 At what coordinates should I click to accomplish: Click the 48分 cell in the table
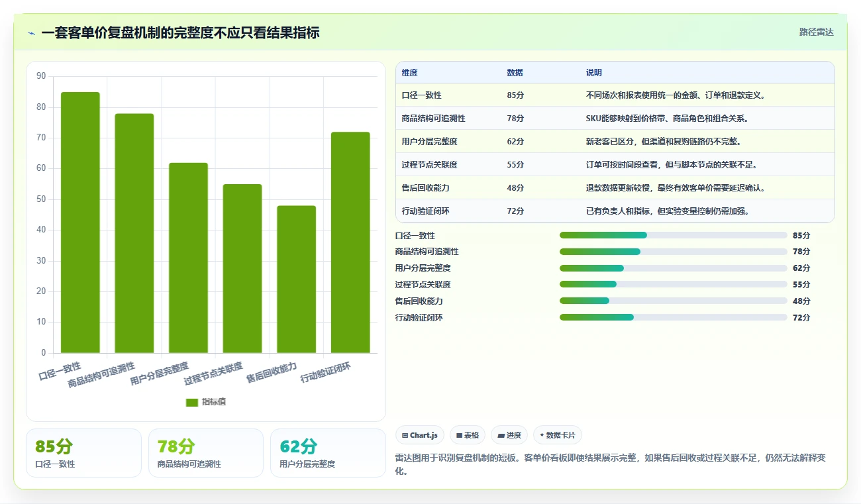[x=515, y=188]
